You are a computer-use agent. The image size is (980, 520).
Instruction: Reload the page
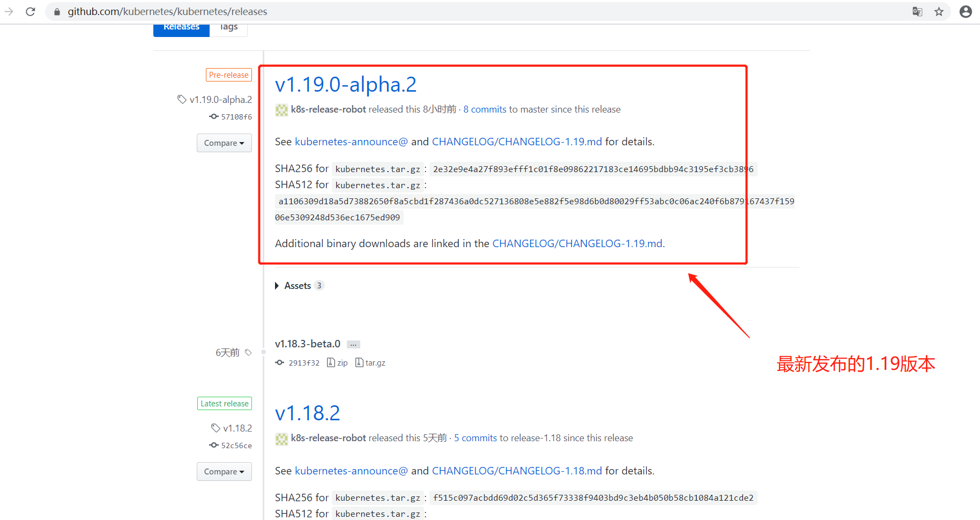tap(31, 11)
